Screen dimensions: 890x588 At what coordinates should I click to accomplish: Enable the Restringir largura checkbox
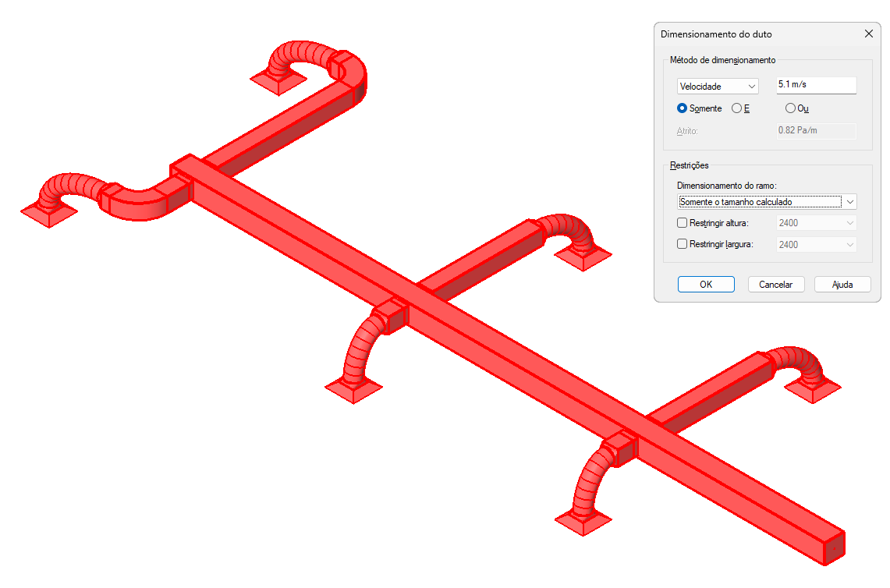point(683,244)
